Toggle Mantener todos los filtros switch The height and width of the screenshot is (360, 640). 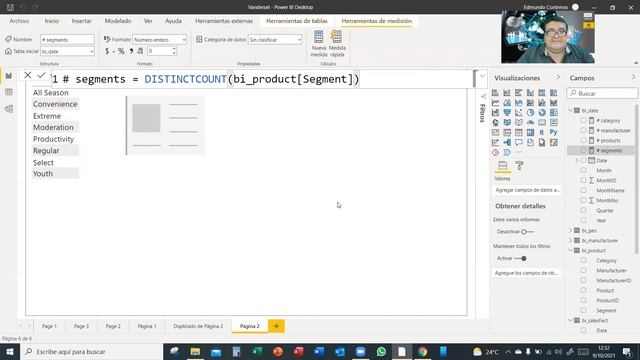coord(520,258)
